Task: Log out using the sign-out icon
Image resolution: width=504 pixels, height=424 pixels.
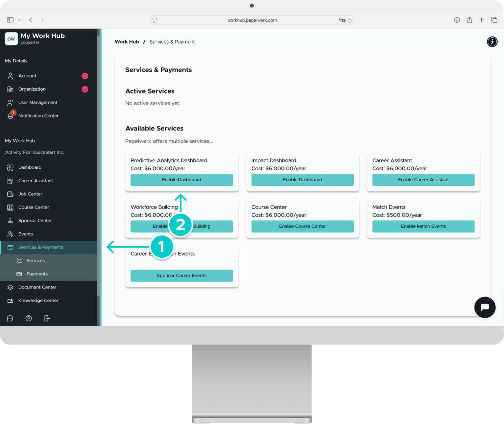Action: click(x=47, y=318)
